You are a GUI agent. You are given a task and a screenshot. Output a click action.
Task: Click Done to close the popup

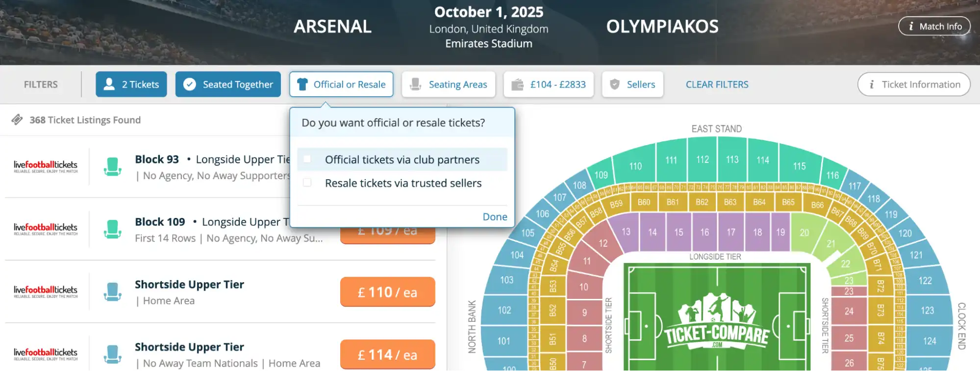[494, 216]
